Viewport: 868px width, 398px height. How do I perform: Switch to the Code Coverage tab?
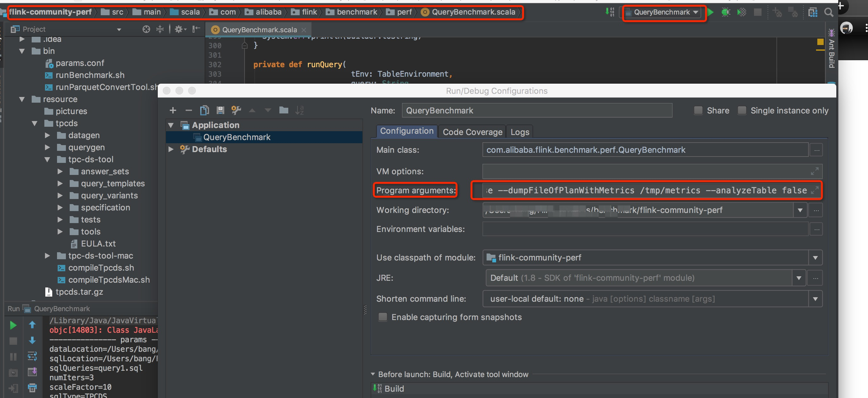click(472, 132)
